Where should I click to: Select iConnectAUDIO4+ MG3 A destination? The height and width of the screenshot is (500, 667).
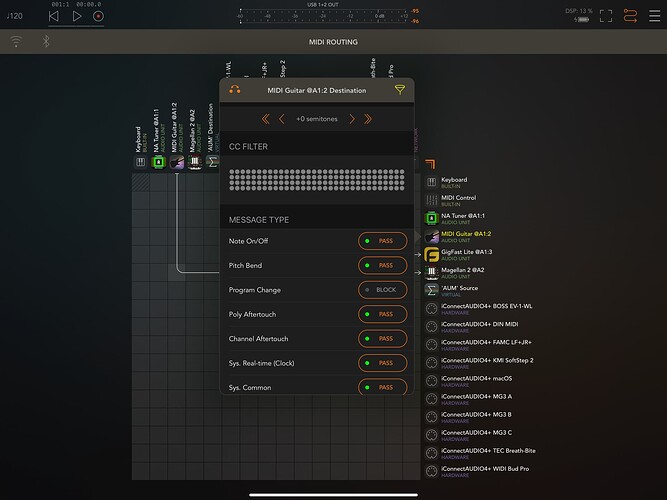pos(469,399)
